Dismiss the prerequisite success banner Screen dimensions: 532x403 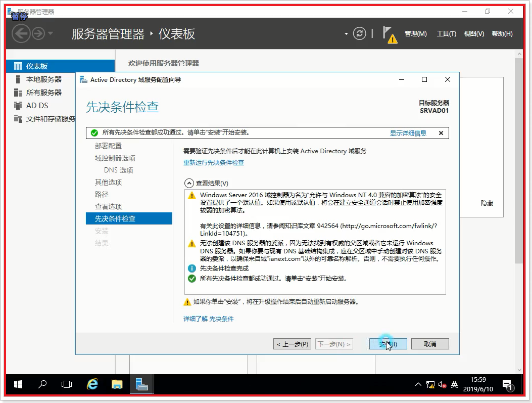pos(441,133)
